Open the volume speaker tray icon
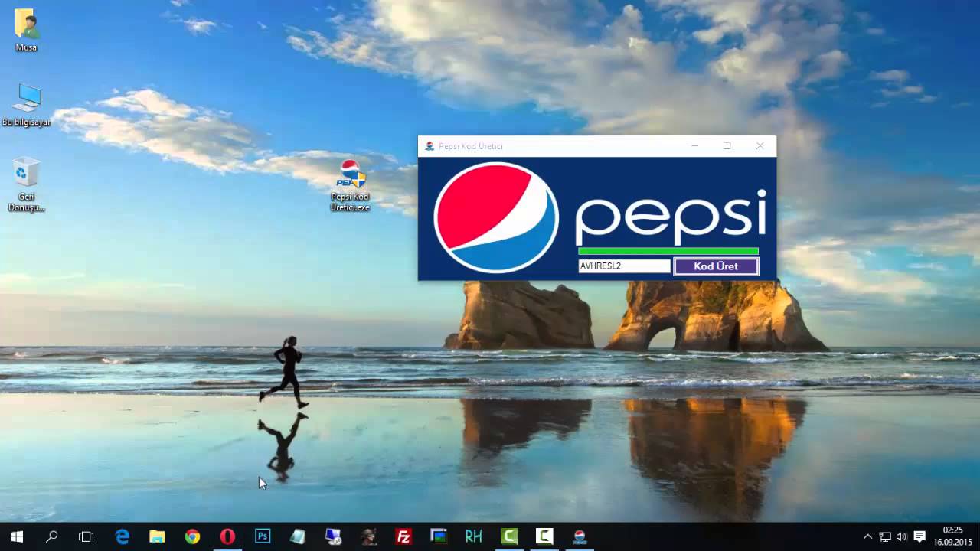 pyautogui.click(x=901, y=536)
